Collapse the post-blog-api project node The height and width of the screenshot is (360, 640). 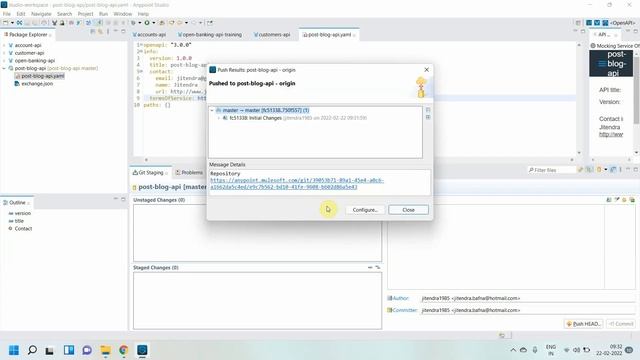pos(4,68)
